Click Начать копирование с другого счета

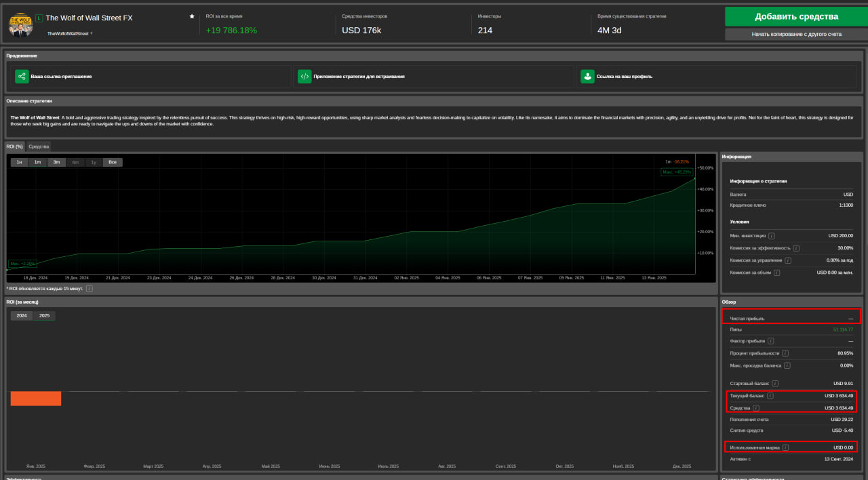[796, 34]
